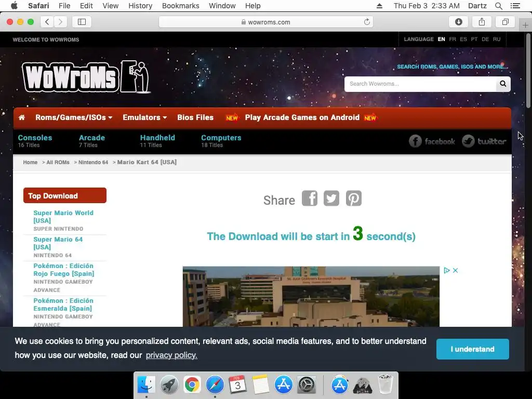Click the eject icon in the menu bar
The width and height of the screenshot is (532, 399).
[379, 6]
